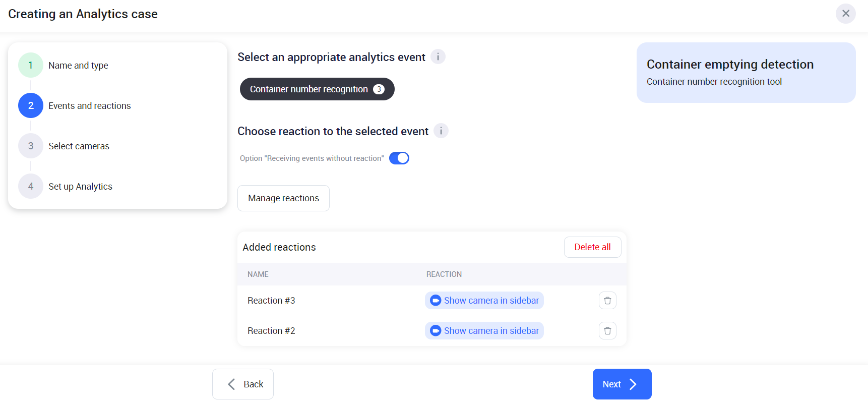
Task: Delete Reaction #2 using trash icon
Action: pyautogui.click(x=607, y=331)
